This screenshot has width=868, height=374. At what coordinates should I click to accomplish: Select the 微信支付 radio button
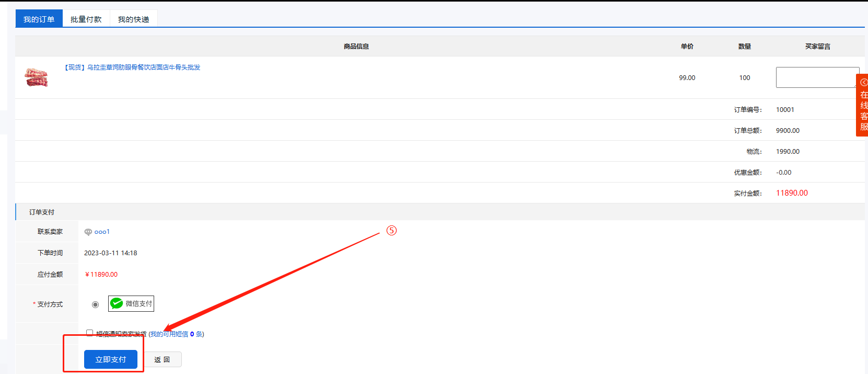pos(95,304)
